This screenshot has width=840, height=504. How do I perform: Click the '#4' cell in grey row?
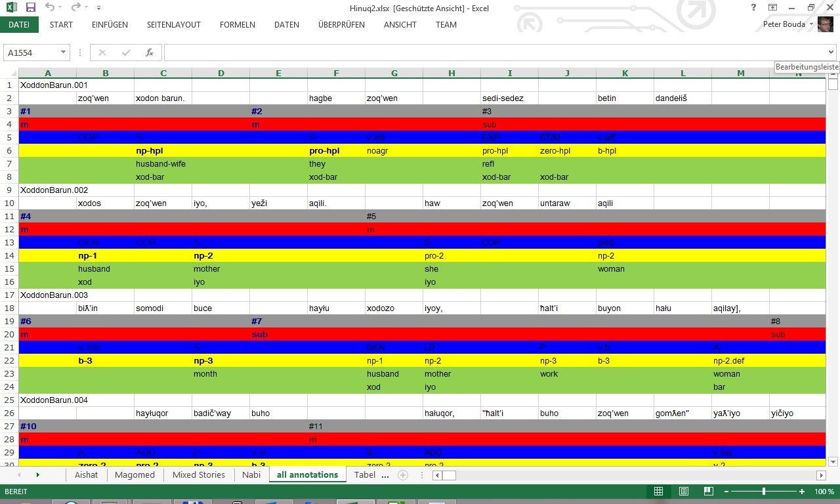(x=47, y=217)
